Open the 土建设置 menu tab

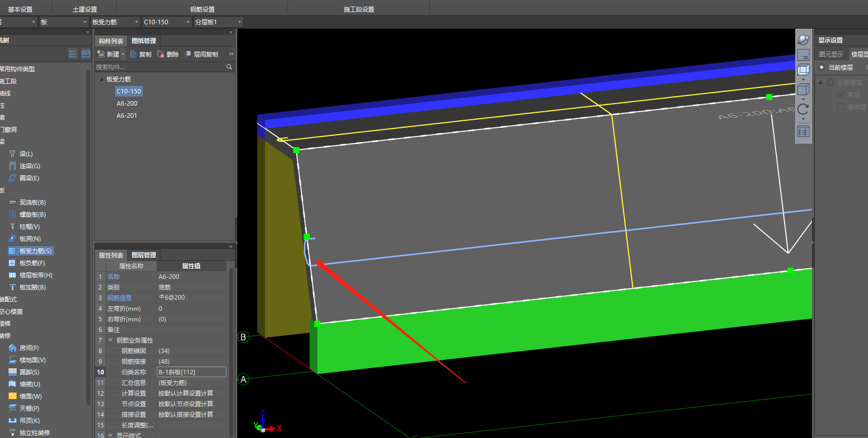click(85, 9)
